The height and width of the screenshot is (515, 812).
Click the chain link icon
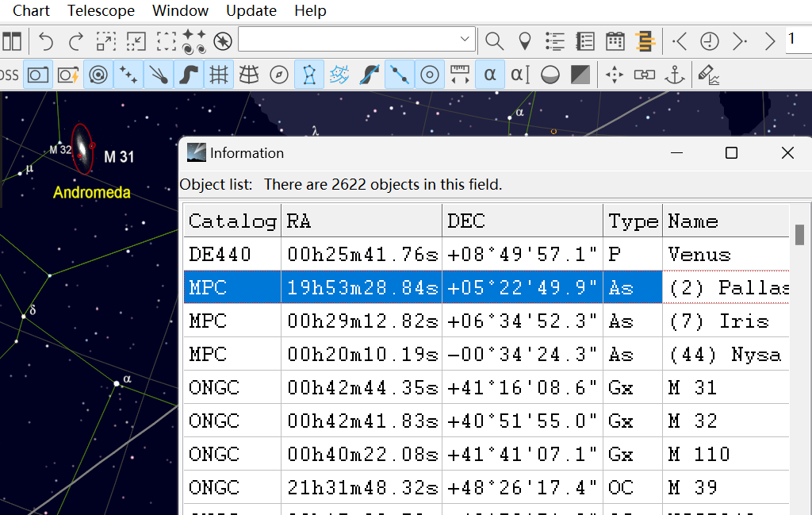coord(644,75)
